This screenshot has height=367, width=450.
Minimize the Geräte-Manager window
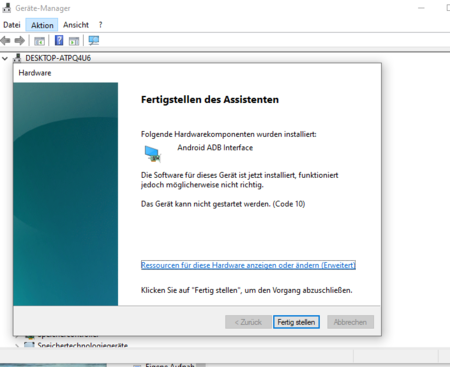(x=421, y=8)
